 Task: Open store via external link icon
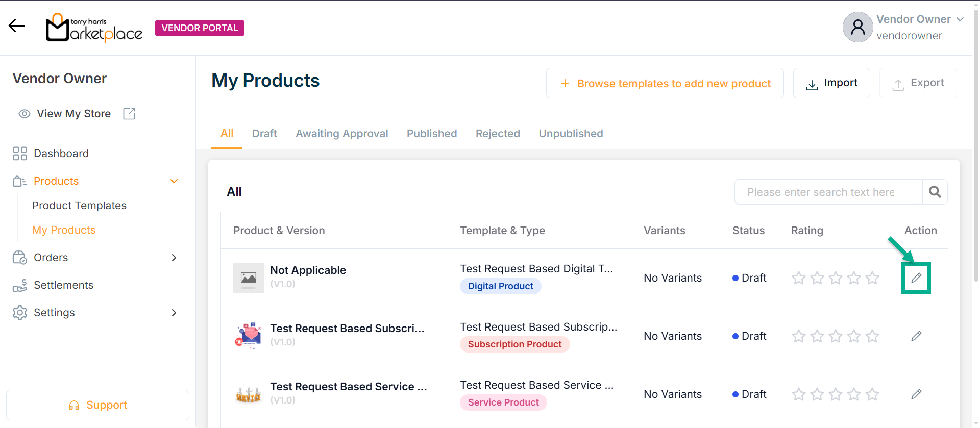[x=129, y=114]
